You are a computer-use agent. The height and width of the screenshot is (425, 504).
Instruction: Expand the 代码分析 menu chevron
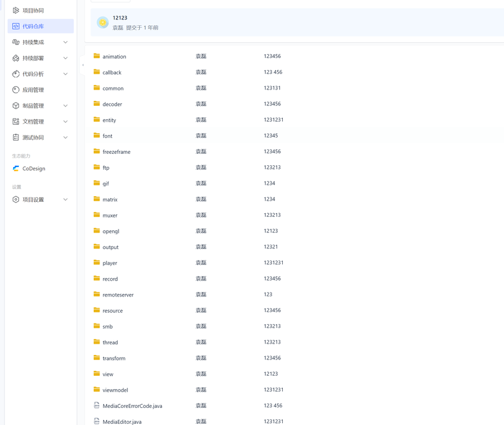(66, 74)
